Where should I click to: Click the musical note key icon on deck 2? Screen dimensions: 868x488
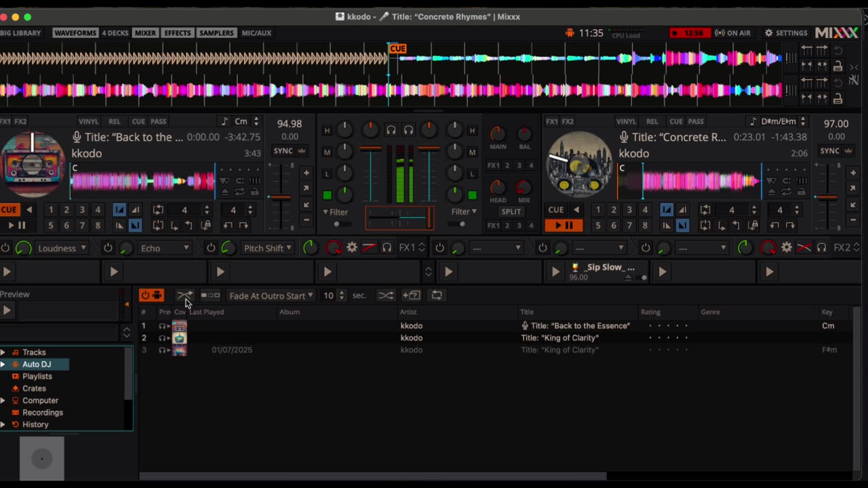(x=753, y=121)
